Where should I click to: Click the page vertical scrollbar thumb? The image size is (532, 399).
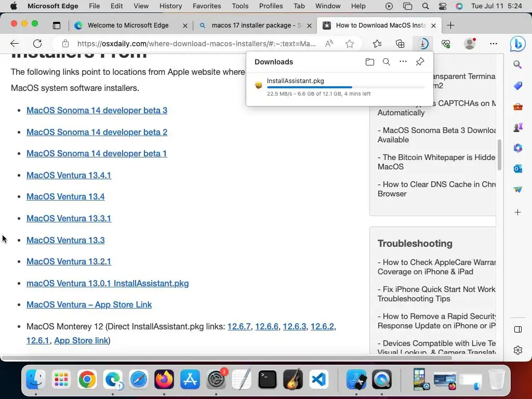tap(499, 155)
